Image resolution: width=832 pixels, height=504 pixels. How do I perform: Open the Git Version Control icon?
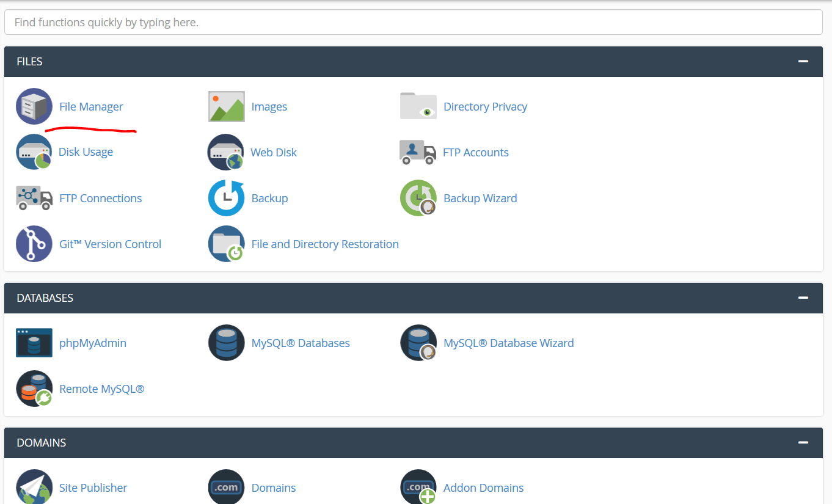pyautogui.click(x=34, y=244)
